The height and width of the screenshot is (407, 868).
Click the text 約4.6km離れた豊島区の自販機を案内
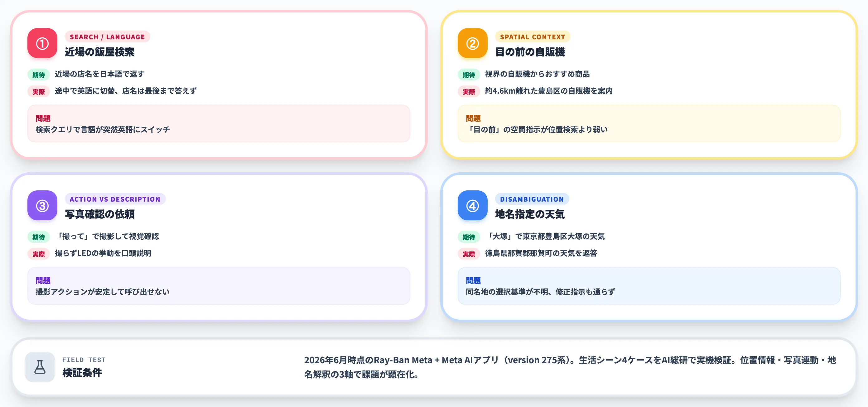coord(548,91)
